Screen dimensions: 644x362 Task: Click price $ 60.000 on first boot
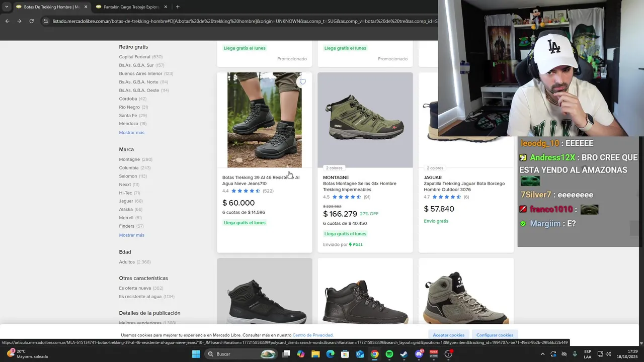[x=238, y=203]
